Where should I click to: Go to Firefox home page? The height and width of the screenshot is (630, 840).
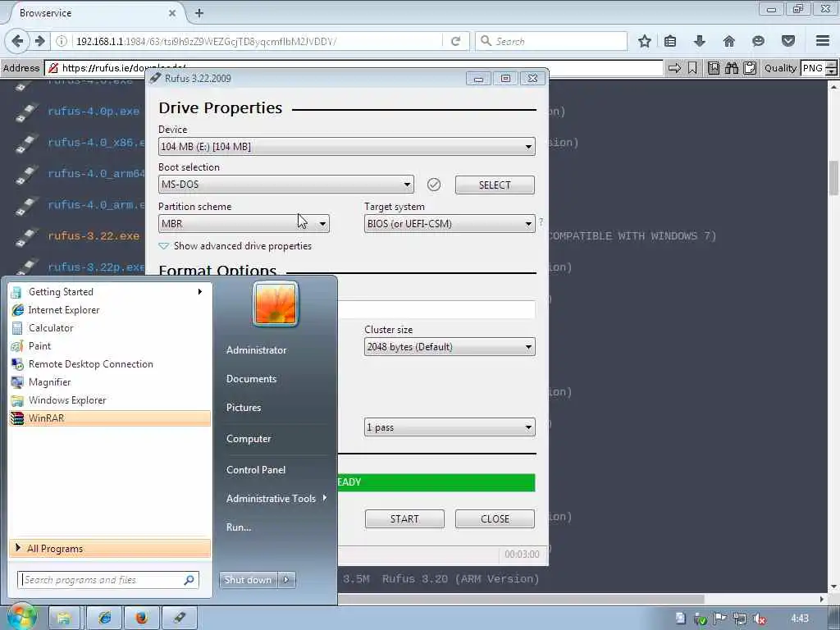coord(728,41)
